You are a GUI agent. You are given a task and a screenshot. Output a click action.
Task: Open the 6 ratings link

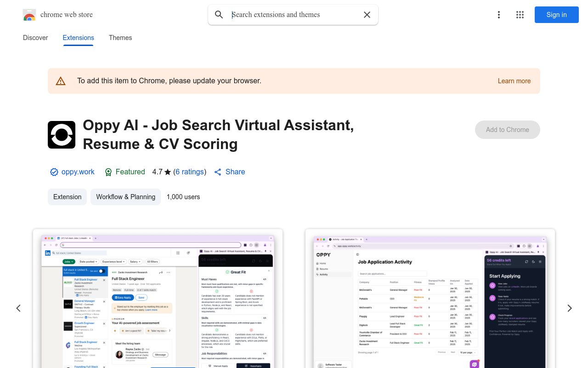190,172
